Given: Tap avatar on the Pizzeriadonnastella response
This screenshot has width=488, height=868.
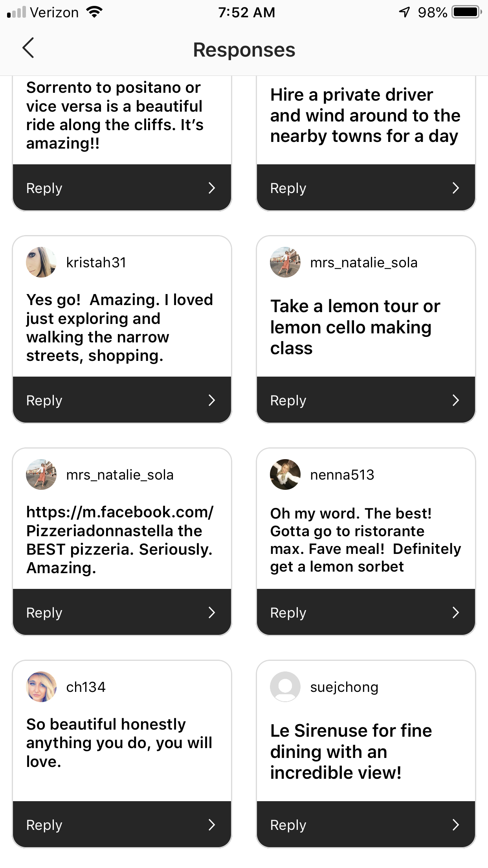Looking at the screenshot, I should point(41,474).
